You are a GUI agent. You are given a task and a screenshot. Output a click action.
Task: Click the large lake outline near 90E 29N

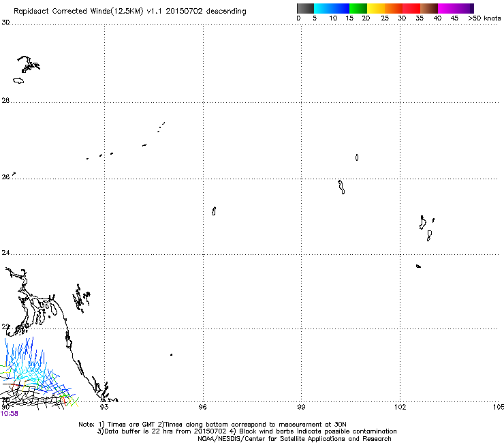[x=29, y=65]
